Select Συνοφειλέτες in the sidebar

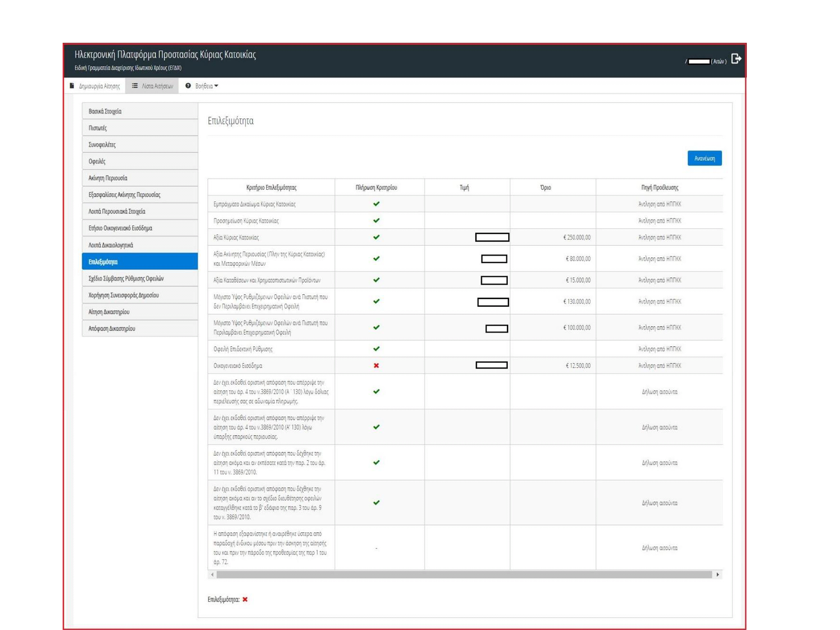140,145
